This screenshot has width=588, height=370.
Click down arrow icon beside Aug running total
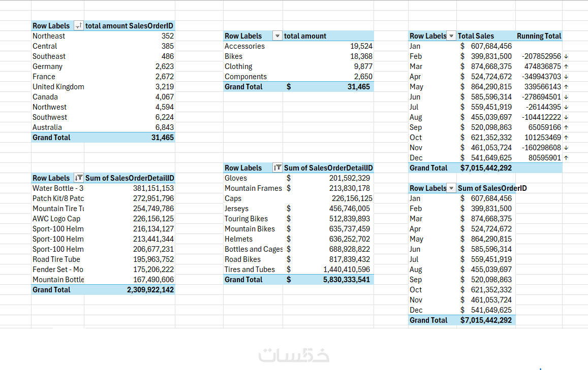pos(566,117)
